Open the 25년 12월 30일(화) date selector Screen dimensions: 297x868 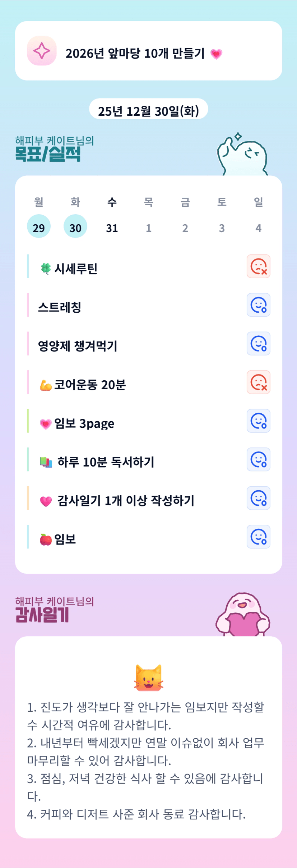pyautogui.click(x=148, y=110)
